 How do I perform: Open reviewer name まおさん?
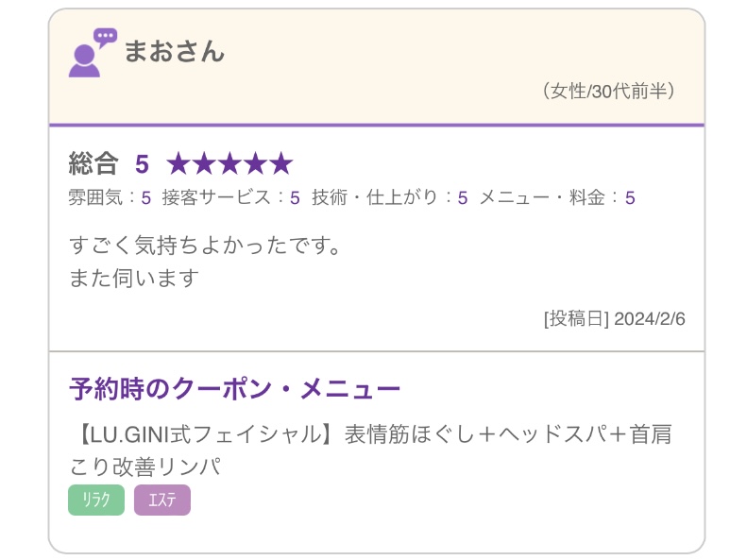174,51
